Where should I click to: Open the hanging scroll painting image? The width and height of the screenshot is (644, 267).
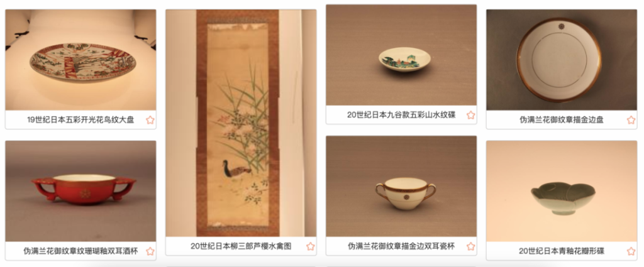click(241, 123)
